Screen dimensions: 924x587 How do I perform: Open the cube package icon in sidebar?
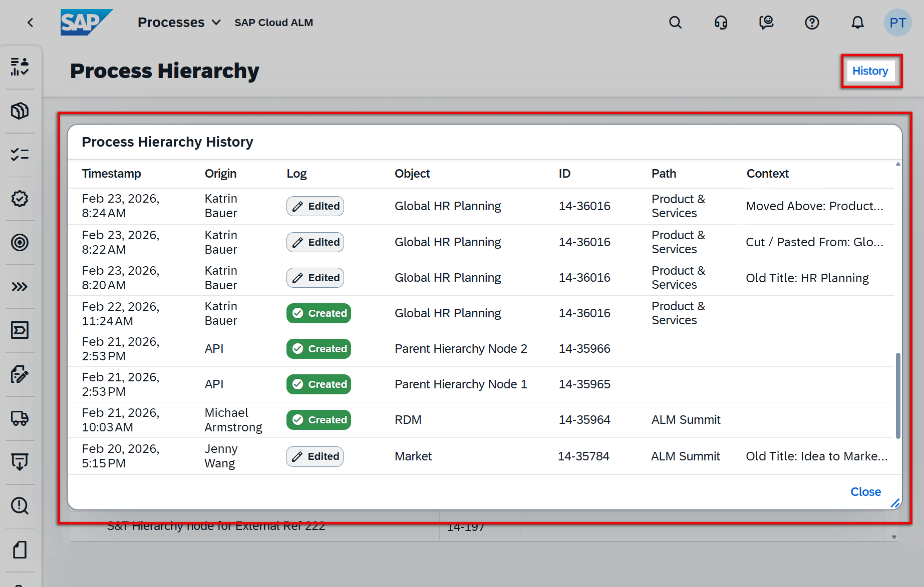point(20,111)
